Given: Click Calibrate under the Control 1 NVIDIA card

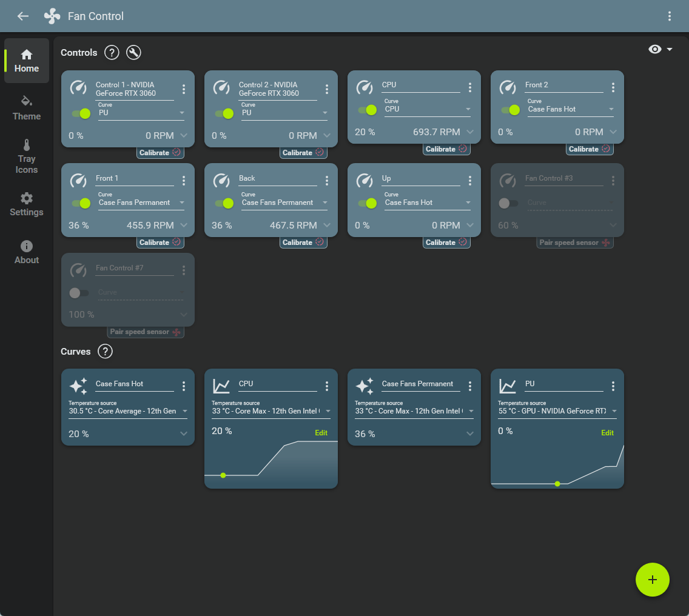Looking at the screenshot, I should [x=160, y=153].
